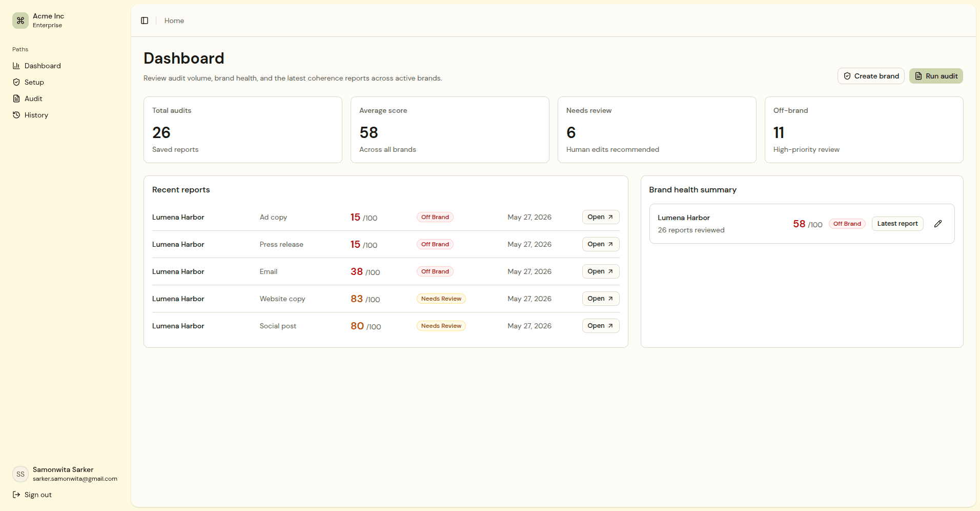
Task: Select the Home breadcrumb
Action: click(174, 21)
